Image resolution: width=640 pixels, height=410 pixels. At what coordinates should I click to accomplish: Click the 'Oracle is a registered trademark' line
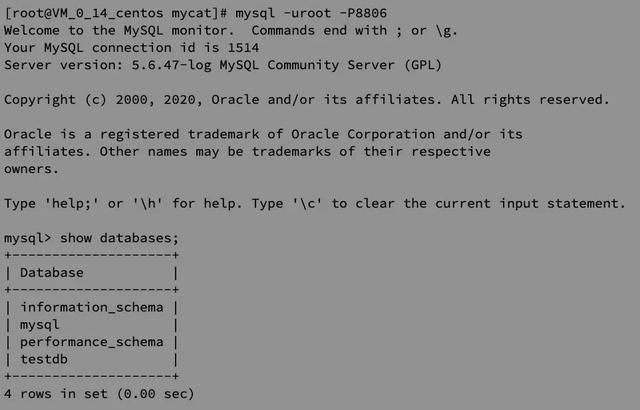[263, 134]
